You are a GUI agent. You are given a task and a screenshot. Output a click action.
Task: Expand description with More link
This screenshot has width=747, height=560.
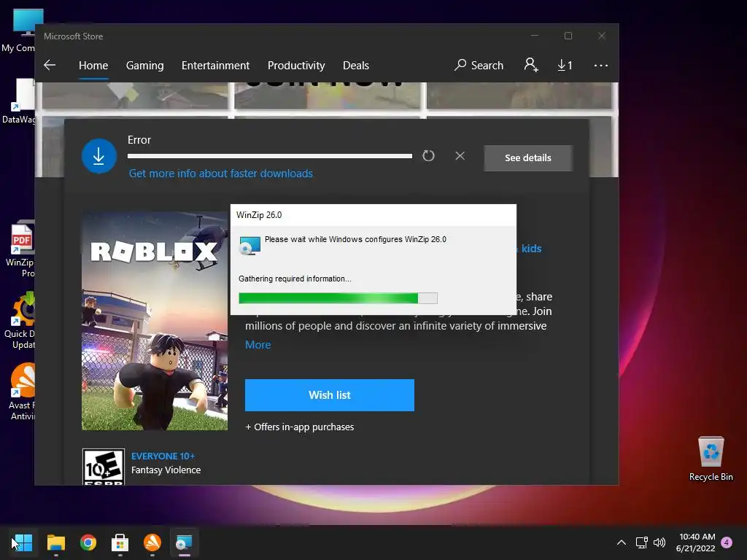click(x=258, y=344)
